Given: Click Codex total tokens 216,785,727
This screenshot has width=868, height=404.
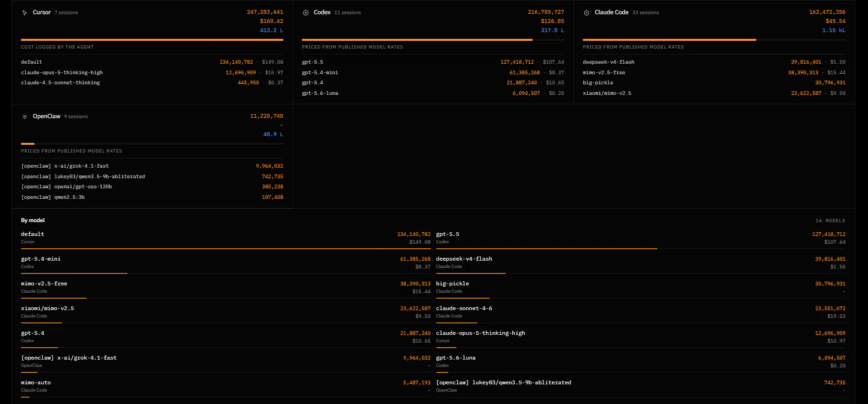Looking at the screenshot, I should [546, 12].
